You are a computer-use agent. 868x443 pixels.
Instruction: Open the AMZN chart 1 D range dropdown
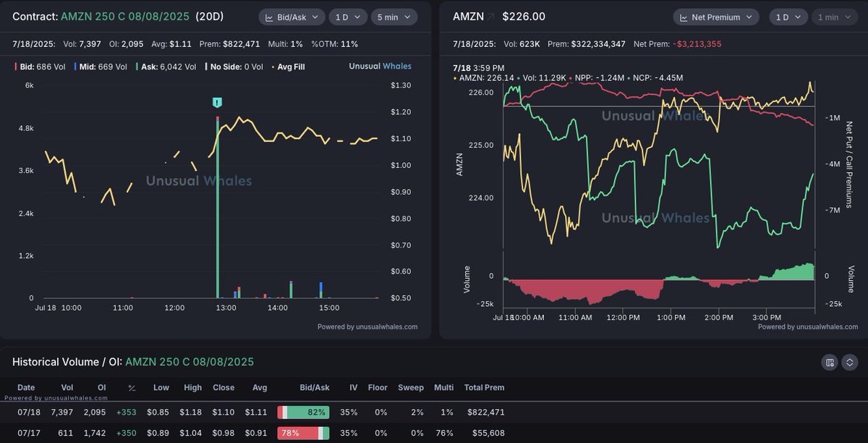point(788,17)
